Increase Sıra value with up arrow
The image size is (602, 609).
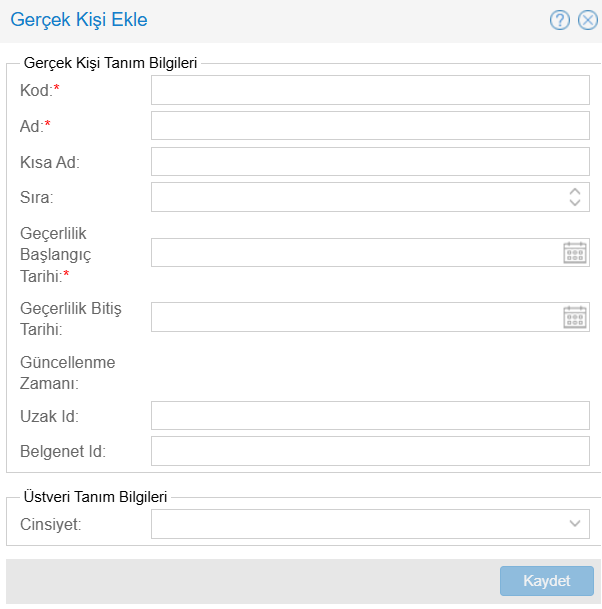point(575,191)
